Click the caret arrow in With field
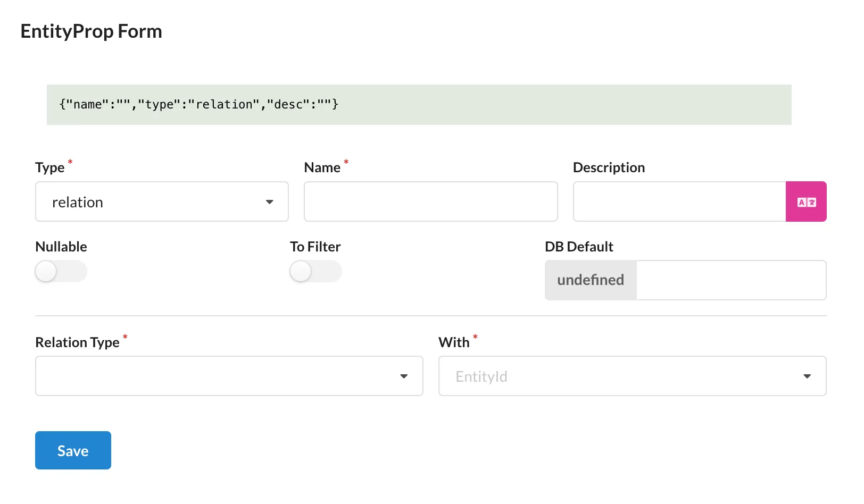The height and width of the screenshot is (504, 864). (807, 376)
